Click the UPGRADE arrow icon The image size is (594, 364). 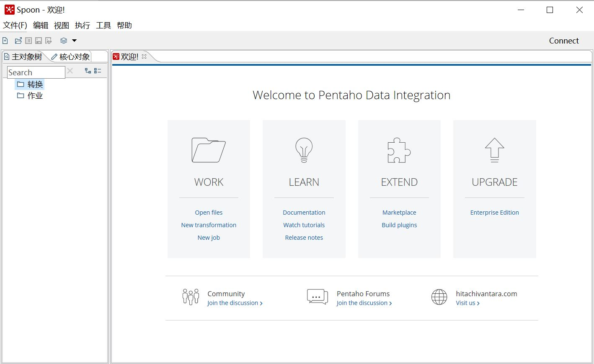coord(495,150)
